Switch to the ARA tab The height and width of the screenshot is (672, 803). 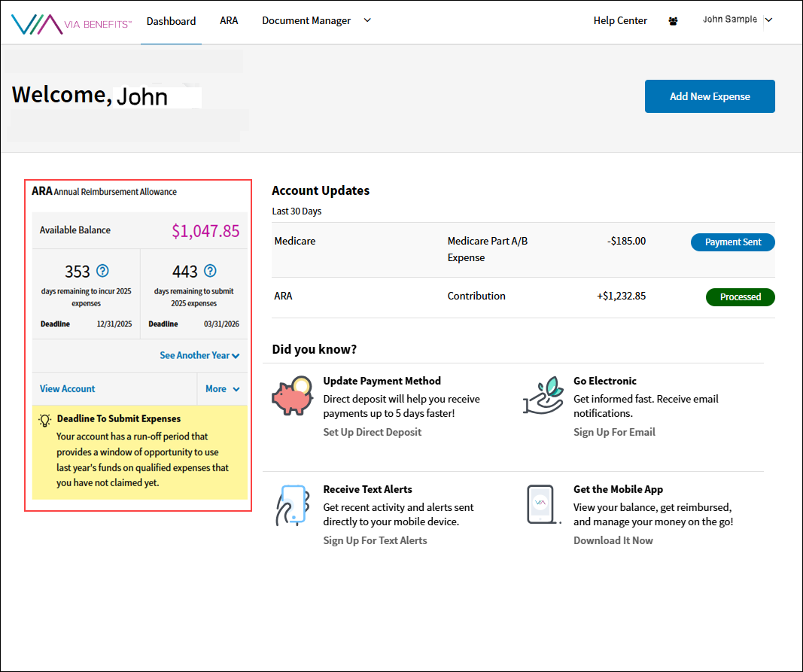tap(229, 20)
